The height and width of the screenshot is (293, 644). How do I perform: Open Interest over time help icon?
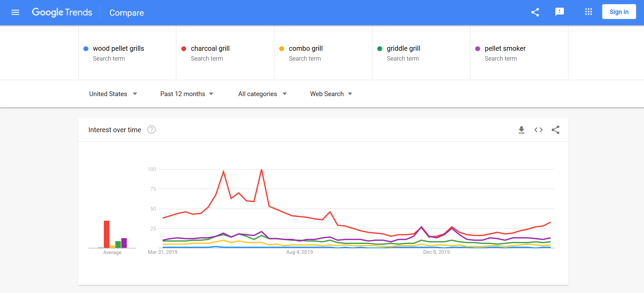tap(151, 130)
